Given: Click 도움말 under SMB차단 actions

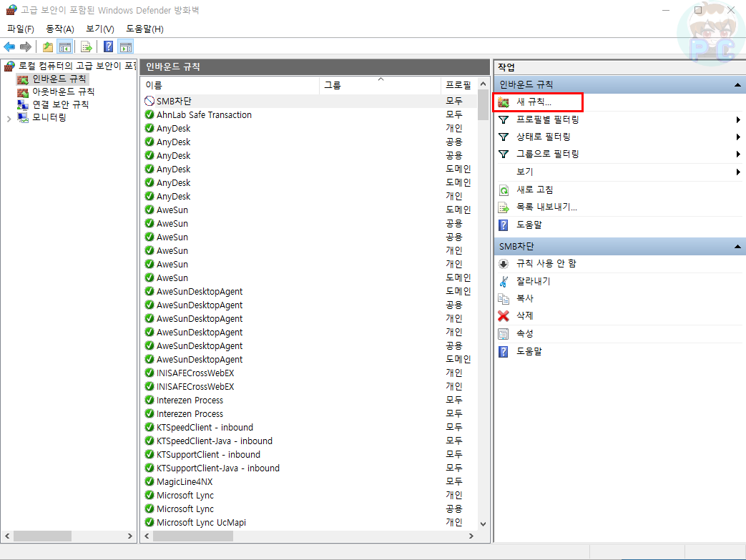Looking at the screenshot, I should (529, 351).
